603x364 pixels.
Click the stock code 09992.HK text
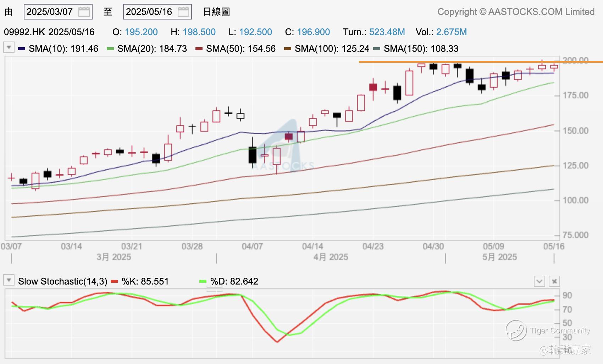[x=24, y=32]
